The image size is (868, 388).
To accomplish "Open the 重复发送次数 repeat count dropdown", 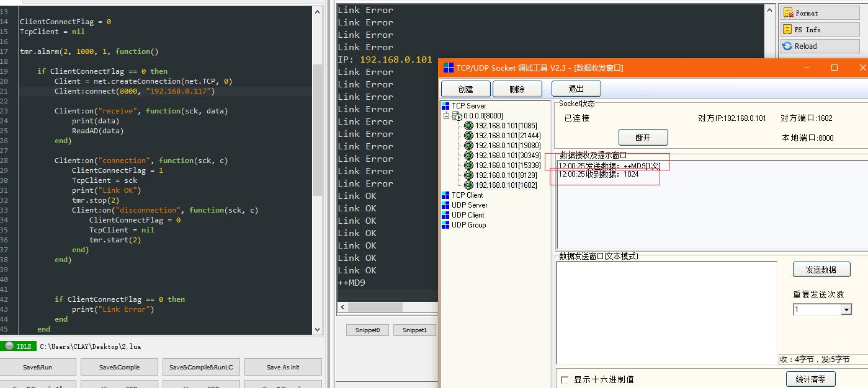I will (x=846, y=309).
